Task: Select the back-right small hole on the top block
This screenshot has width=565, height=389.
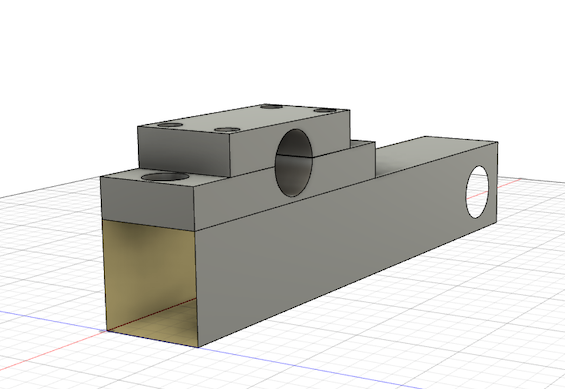Action: pos(324,110)
